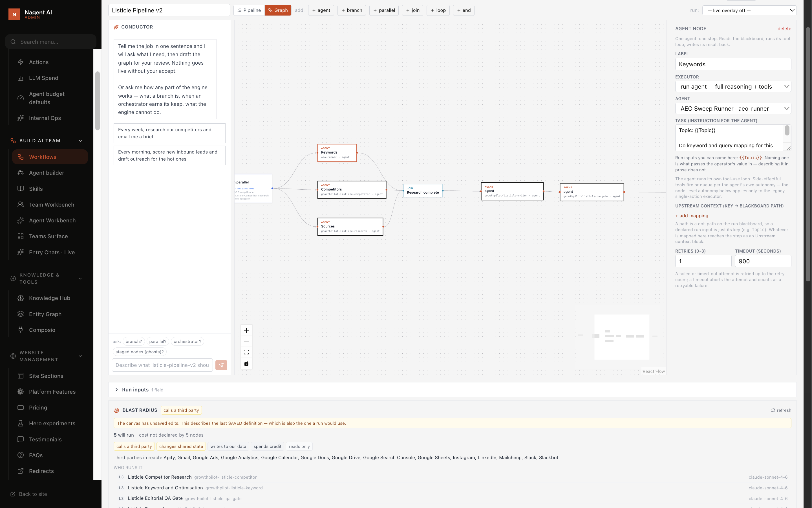Open the Agent selection dropdown
Image resolution: width=812 pixels, height=508 pixels.
[x=733, y=109]
